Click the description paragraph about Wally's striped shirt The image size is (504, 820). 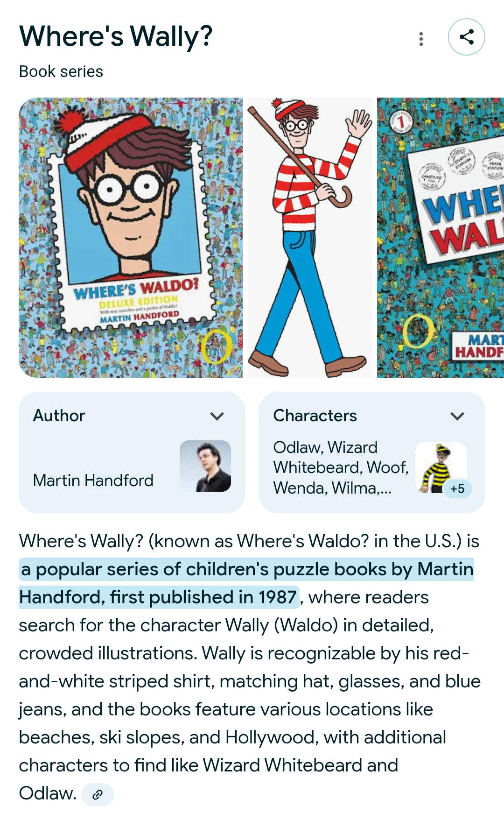click(x=250, y=667)
